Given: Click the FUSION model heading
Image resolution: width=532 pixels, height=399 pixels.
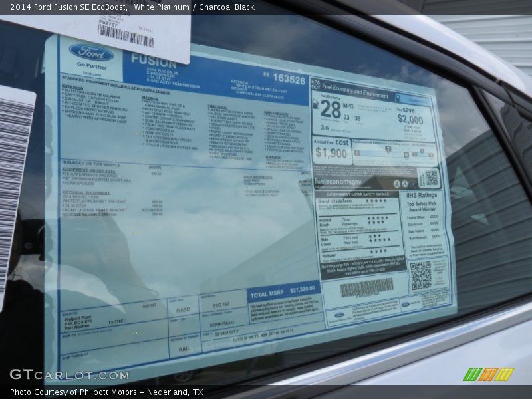Looking at the screenshot, I should [154, 61].
